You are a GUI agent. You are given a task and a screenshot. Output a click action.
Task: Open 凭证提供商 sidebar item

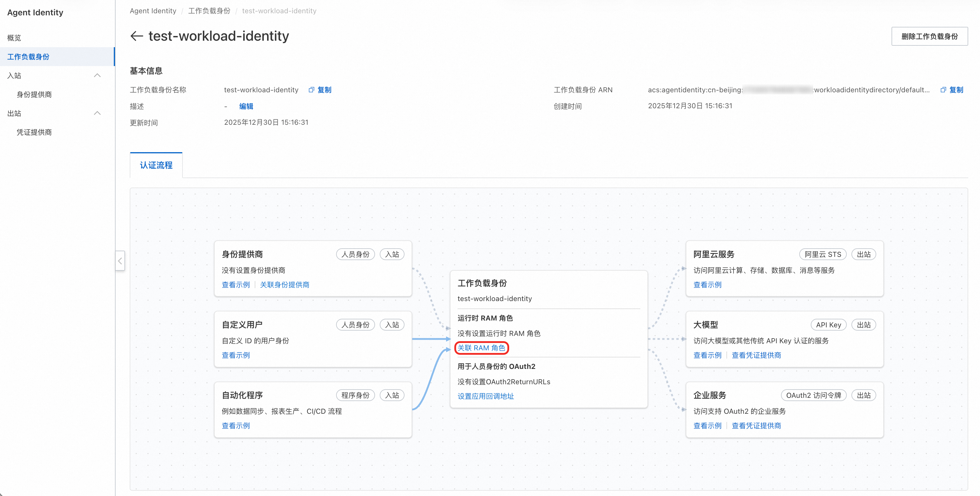coord(34,132)
